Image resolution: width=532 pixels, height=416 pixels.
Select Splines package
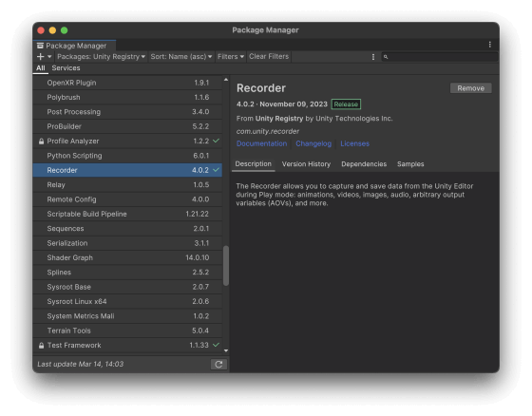pos(127,273)
